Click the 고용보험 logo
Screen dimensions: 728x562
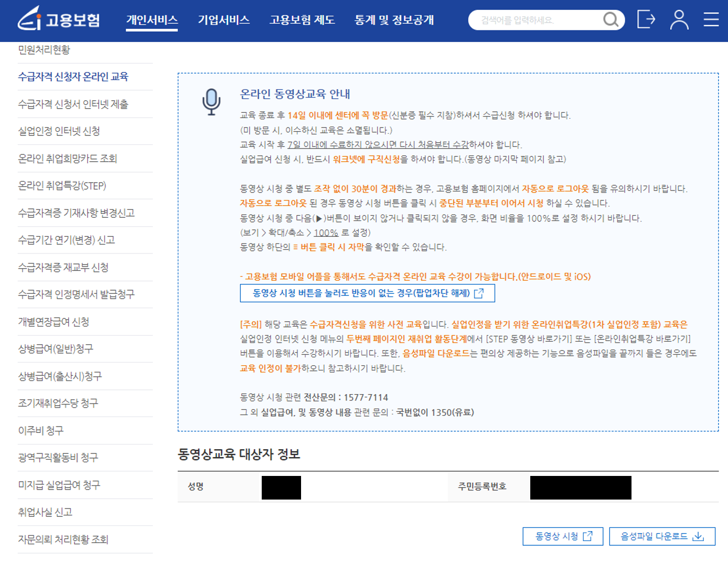pyautogui.click(x=60, y=20)
